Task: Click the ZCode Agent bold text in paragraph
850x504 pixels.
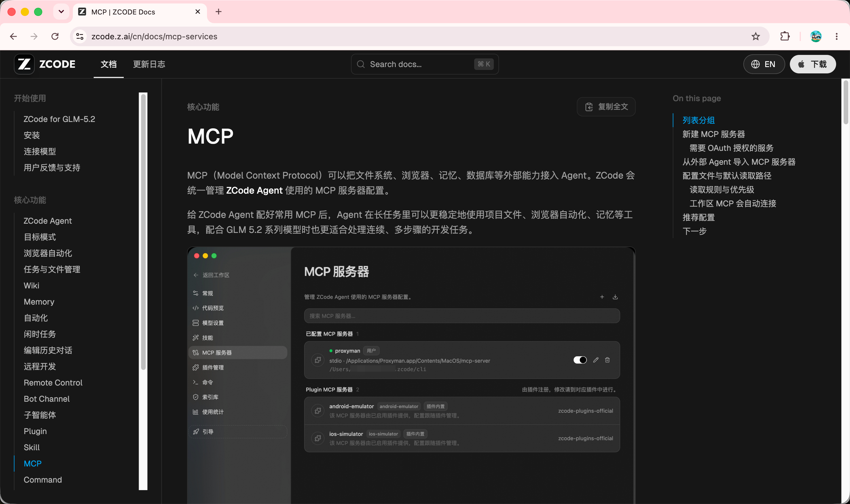Action: point(254,190)
